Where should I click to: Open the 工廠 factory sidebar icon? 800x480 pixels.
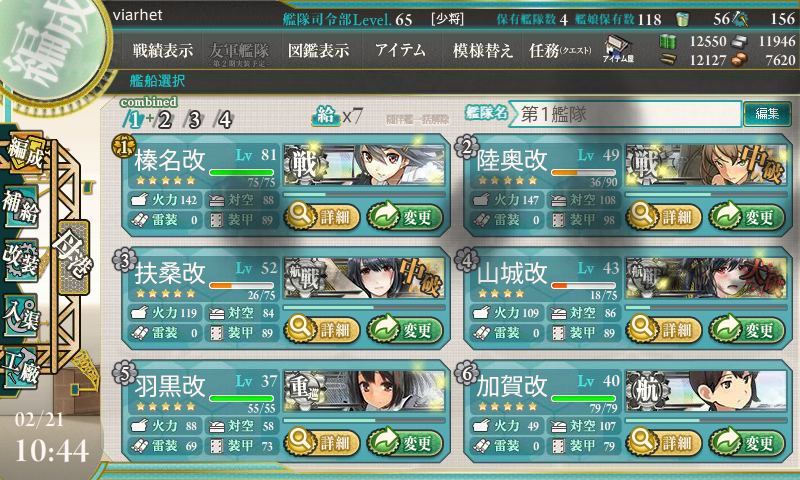click(21, 368)
